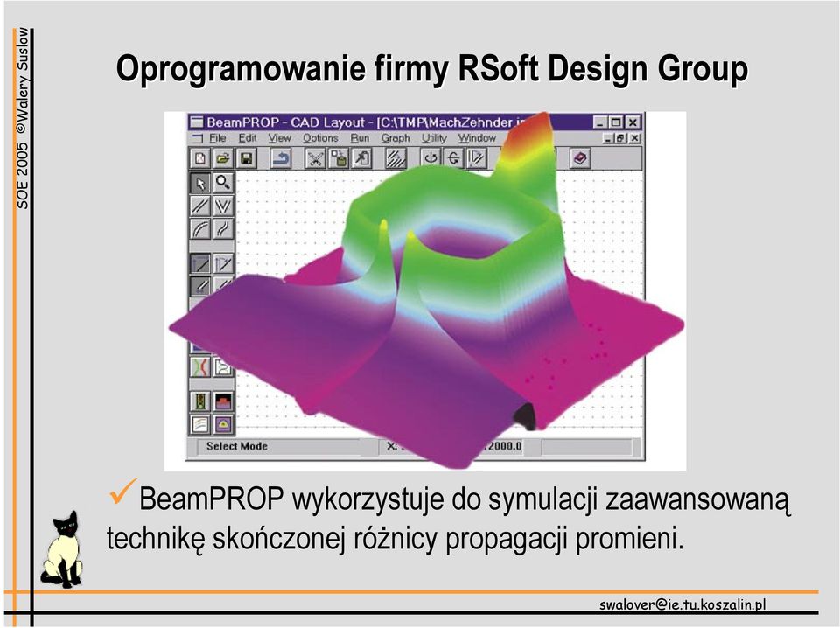Click the Copy/Paste clipboard toolbar icon
Viewport: 840px width, 628px height.
(x=338, y=158)
